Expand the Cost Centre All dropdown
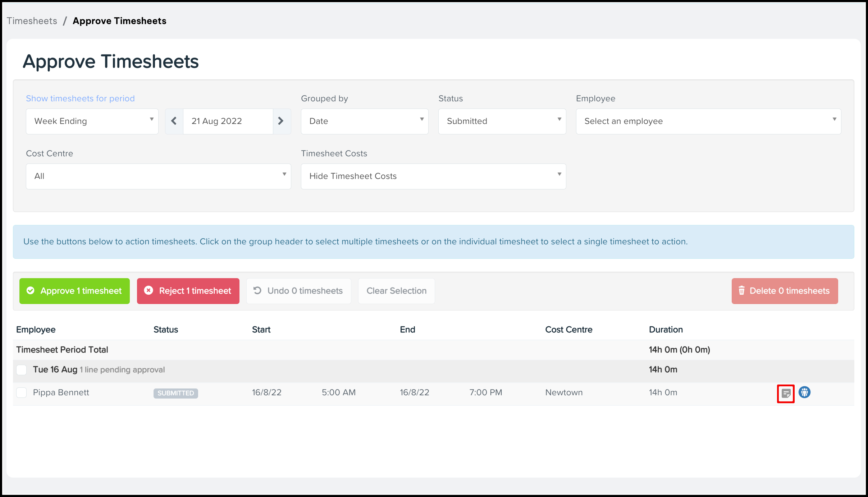Screen dimensions: 868x497 coord(158,176)
